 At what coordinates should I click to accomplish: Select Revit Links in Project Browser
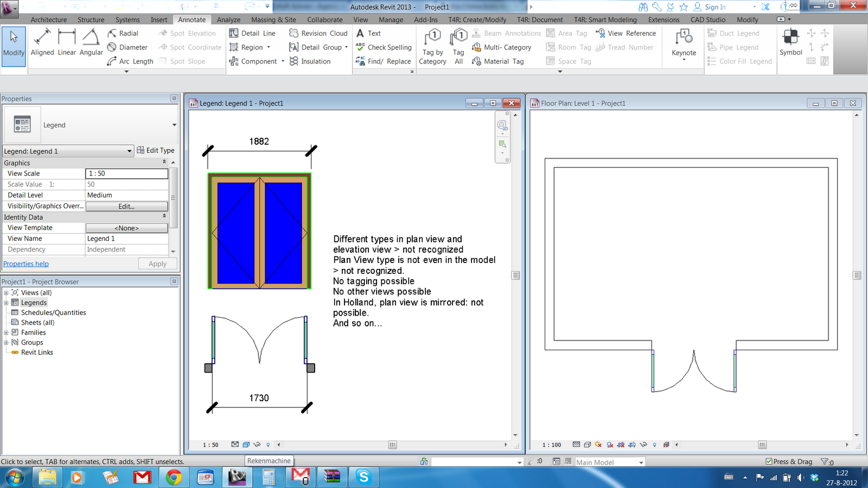coord(37,352)
